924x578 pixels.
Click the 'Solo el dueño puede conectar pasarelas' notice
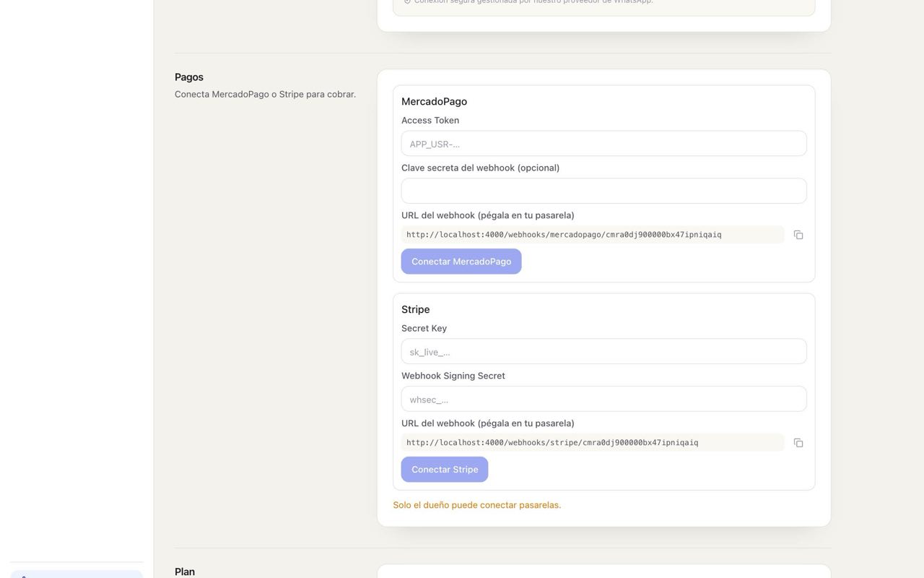[x=477, y=505]
